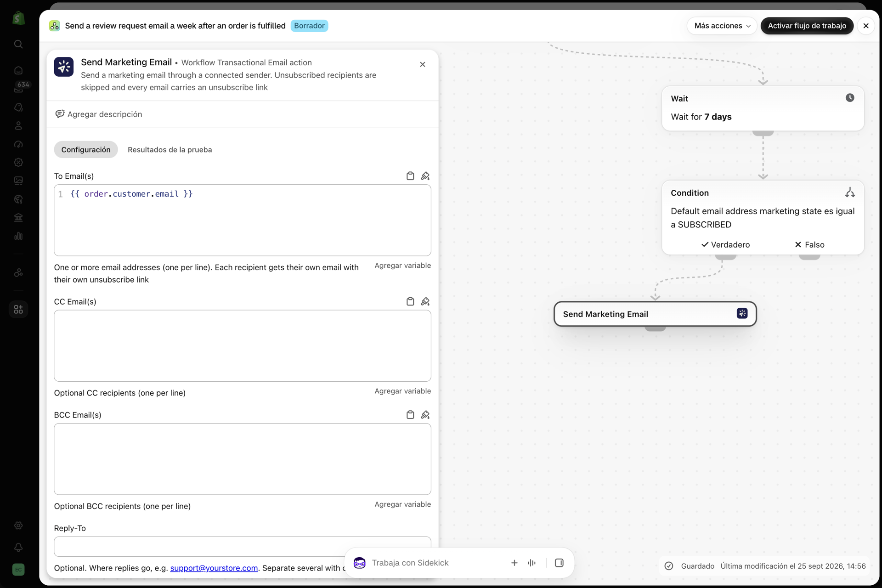Open search in the left sidebar
882x588 pixels.
coord(18,44)
